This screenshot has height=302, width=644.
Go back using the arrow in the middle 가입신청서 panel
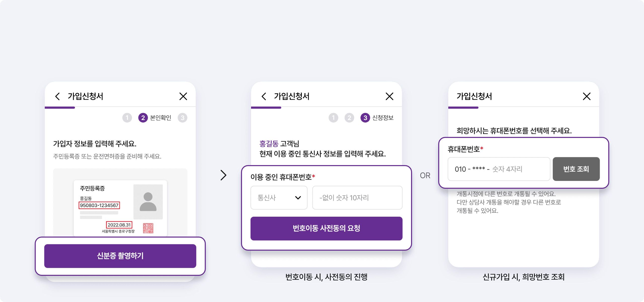[x=264, y=96]
